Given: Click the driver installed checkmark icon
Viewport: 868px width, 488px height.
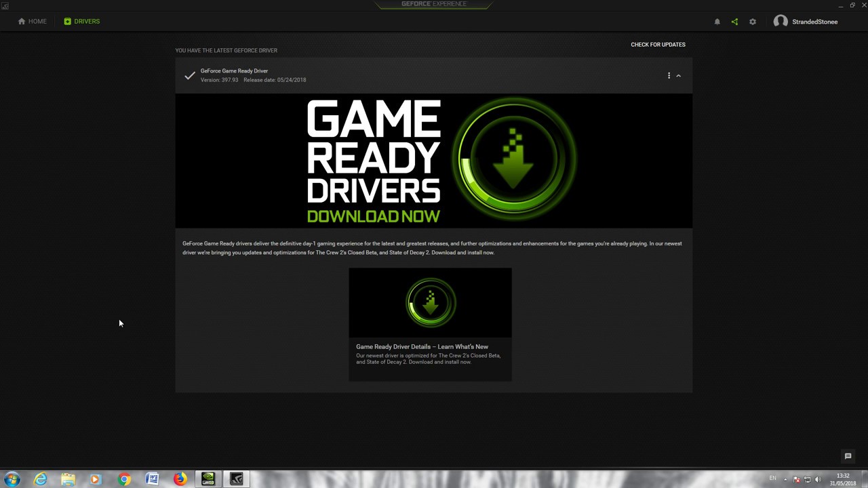Looking at the screenshot, I should pyautogui.click(x=190, y=75).
